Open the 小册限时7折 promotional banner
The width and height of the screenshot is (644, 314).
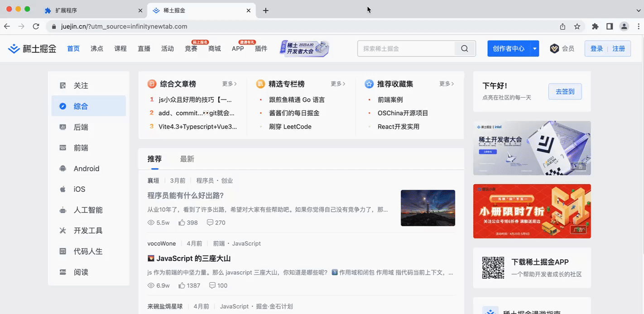point(532,211)
